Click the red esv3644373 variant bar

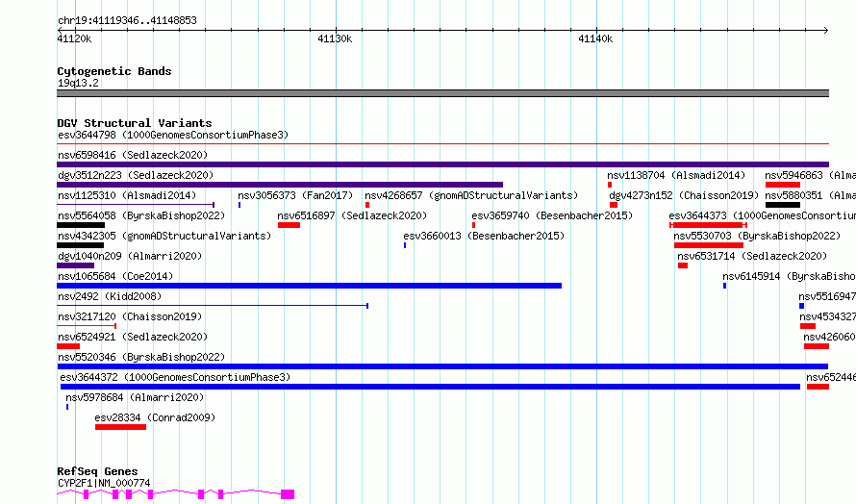click(x=708, y=225)
